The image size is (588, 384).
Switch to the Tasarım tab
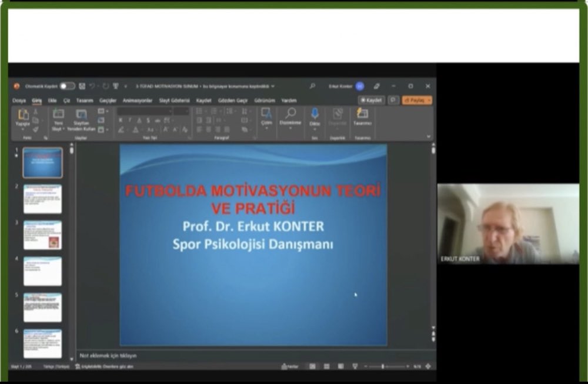tap(85, 101)
